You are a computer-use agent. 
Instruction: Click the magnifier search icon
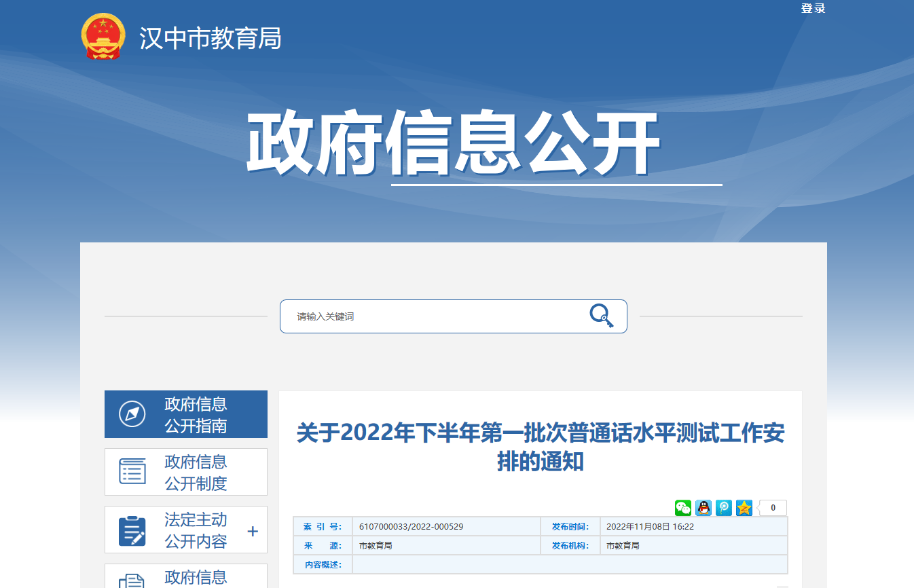point(601,316)
